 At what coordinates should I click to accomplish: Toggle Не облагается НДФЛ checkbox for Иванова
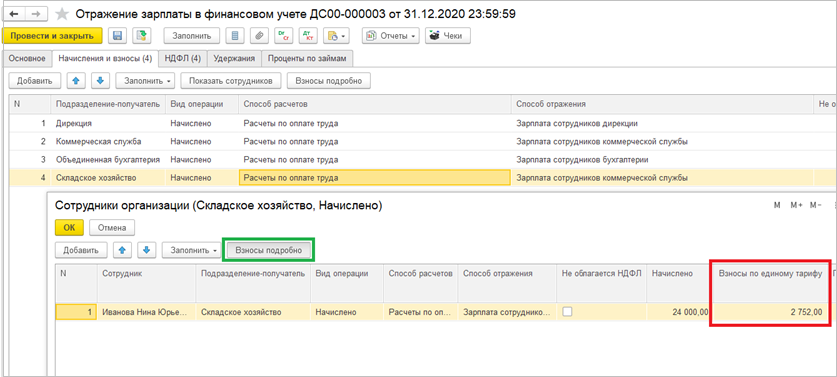567,312
